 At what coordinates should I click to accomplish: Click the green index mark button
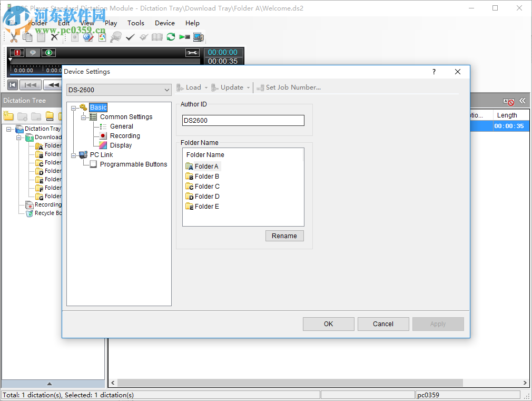click(x=49, y=53)
